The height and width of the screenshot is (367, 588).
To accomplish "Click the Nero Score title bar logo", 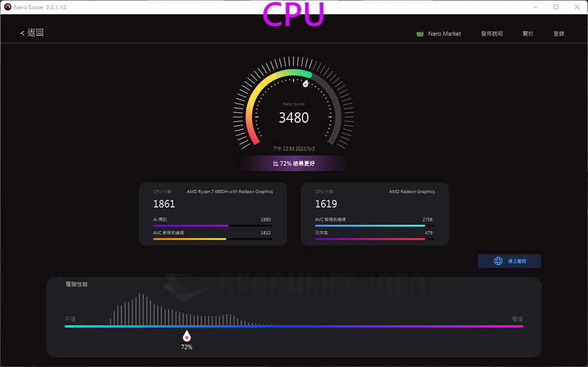I will tap(7, 7).
